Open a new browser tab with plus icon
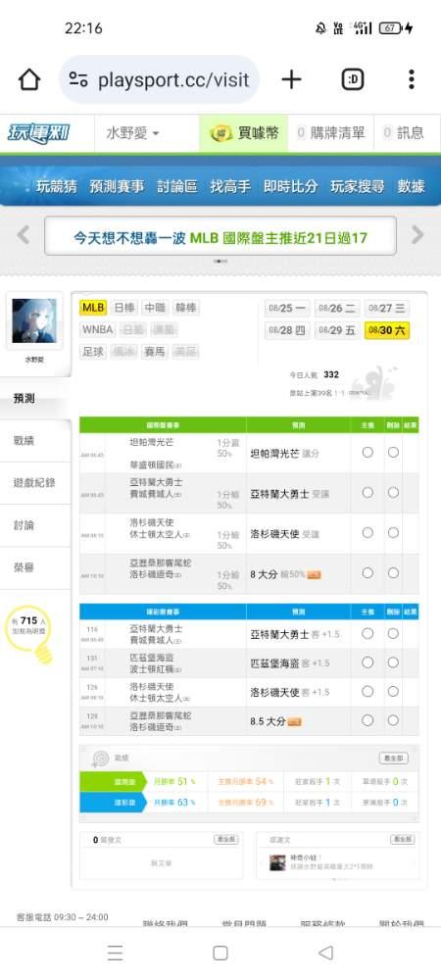The width and height of the screenshot is (441, 980). click(291, 79)
